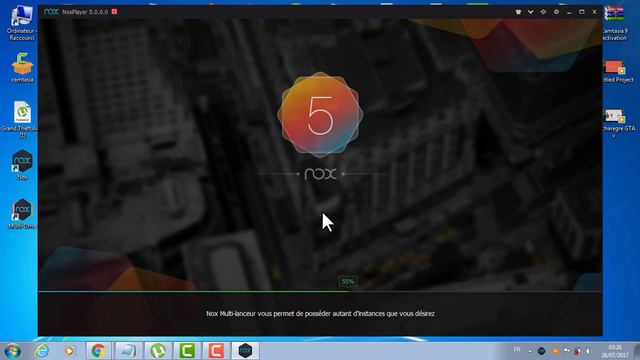Open the Windows Start menu
Viewport: 640px width, 360px height.
pos(12,351)
